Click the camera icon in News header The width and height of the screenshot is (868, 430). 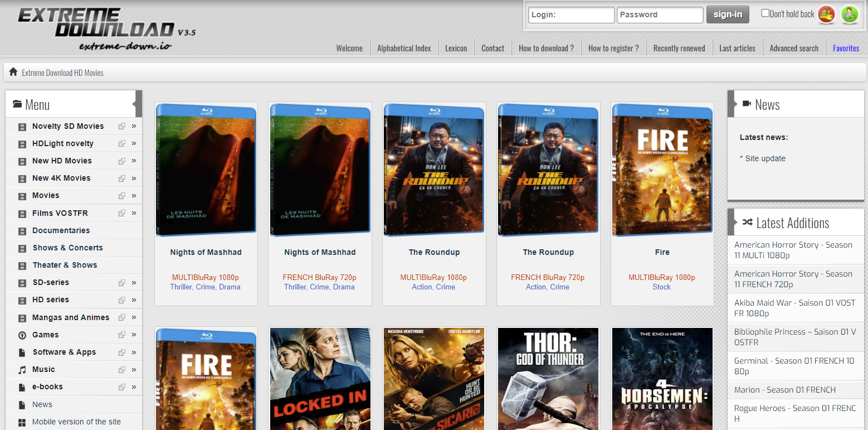click(747, 104)
